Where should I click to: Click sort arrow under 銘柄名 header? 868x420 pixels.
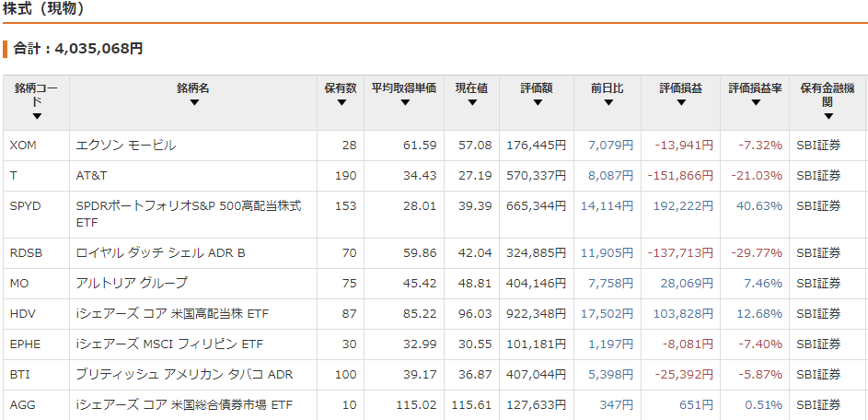[x=193, y=103]
